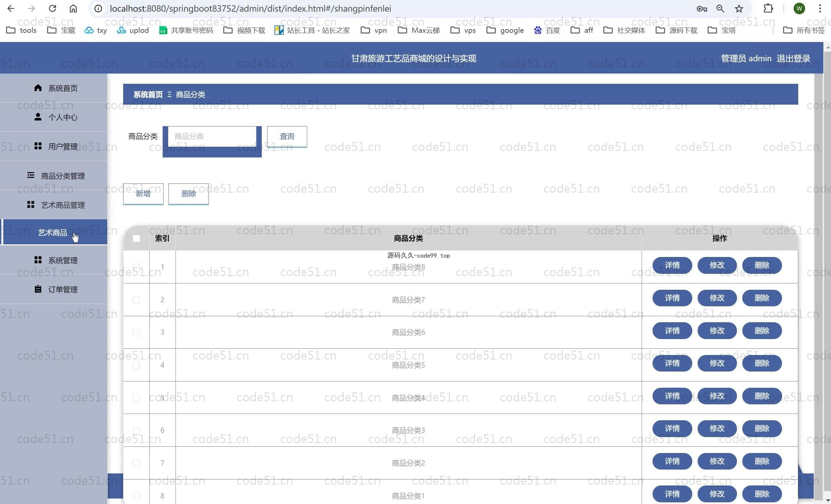Screen dimensions: 831x504
Task: Click 删除 for 商品分类6
Action: (762, 330)
